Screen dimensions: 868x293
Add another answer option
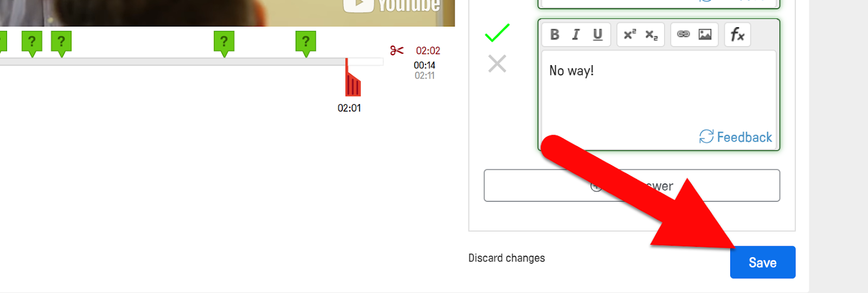(632, 186)
